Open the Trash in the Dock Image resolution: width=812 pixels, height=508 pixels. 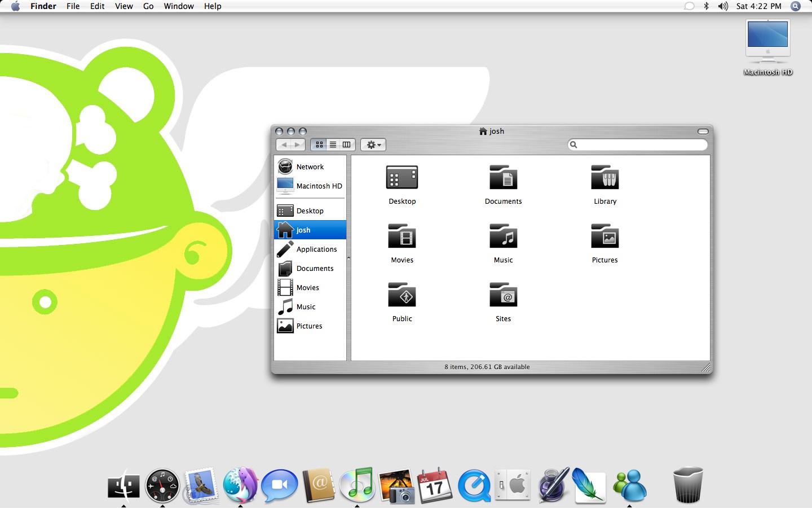pyautogui.click(x=687, y=485)
